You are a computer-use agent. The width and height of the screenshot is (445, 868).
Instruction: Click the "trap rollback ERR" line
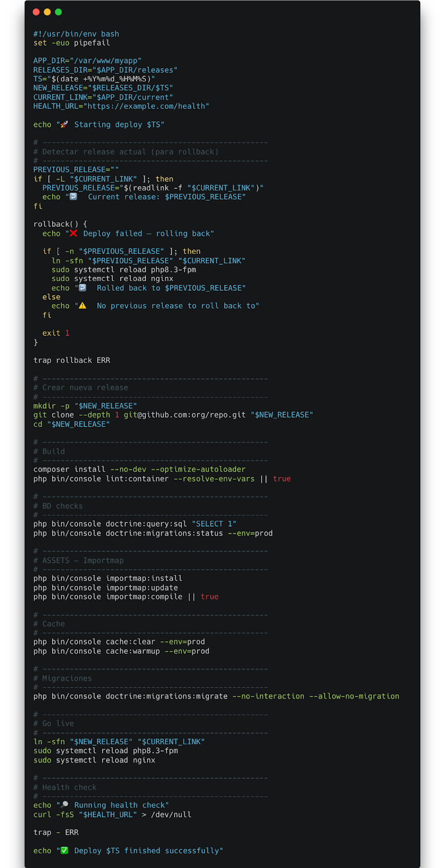72,360
